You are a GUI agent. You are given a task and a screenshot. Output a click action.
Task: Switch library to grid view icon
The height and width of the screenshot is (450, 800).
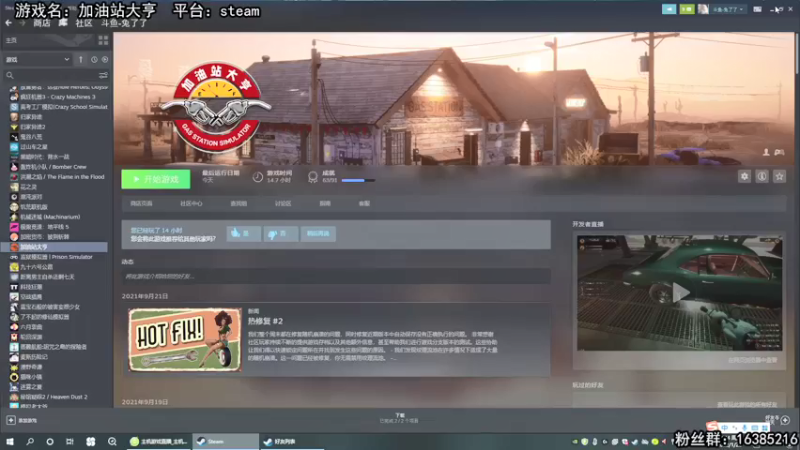click(103, 40)
